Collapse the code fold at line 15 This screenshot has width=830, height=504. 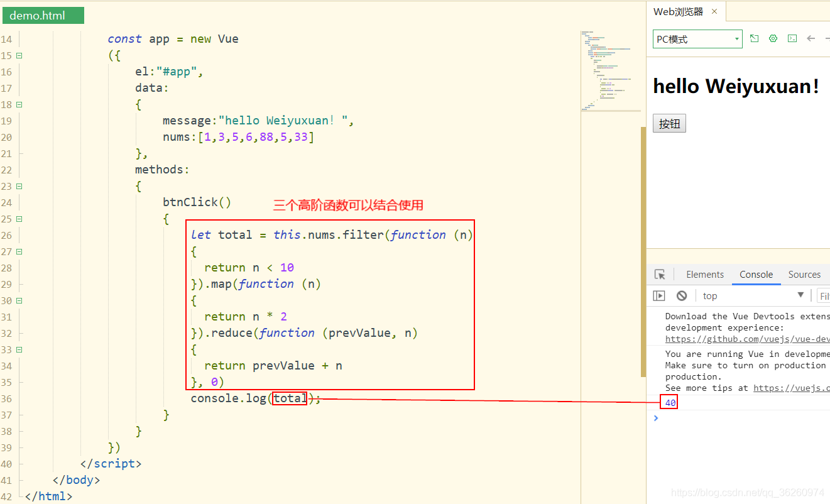point(19,55)
